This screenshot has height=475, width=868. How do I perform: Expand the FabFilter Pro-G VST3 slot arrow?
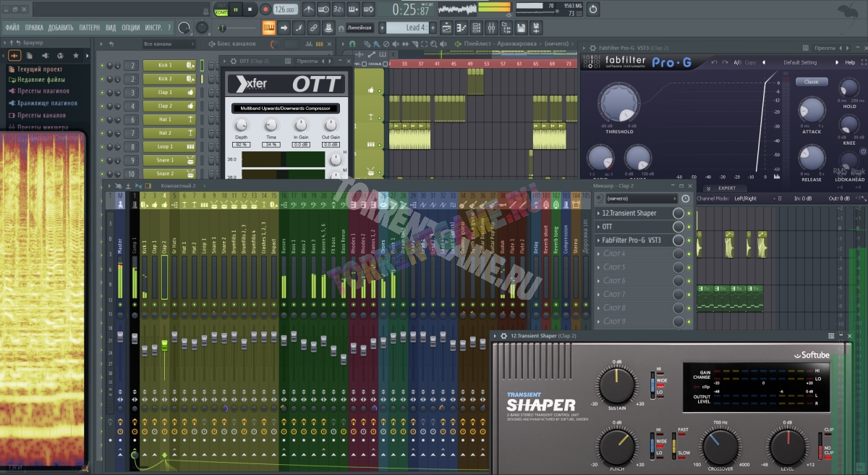point(598,240)
